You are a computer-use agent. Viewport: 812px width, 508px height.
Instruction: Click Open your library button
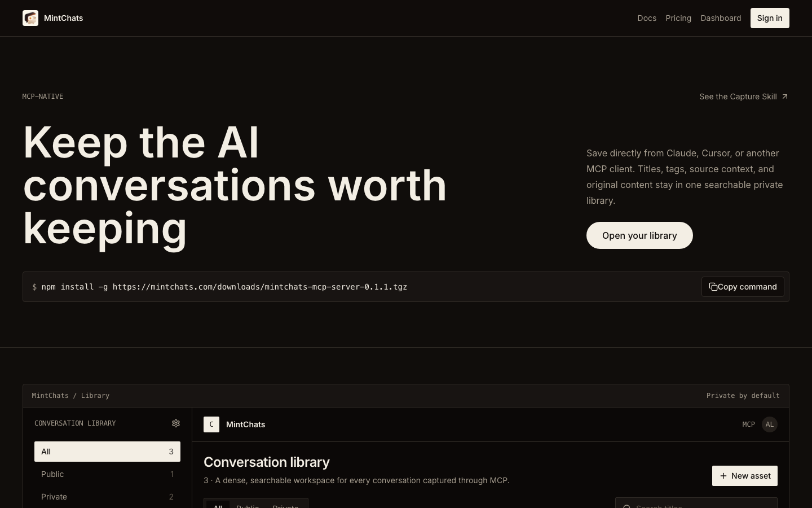(639, 235)
